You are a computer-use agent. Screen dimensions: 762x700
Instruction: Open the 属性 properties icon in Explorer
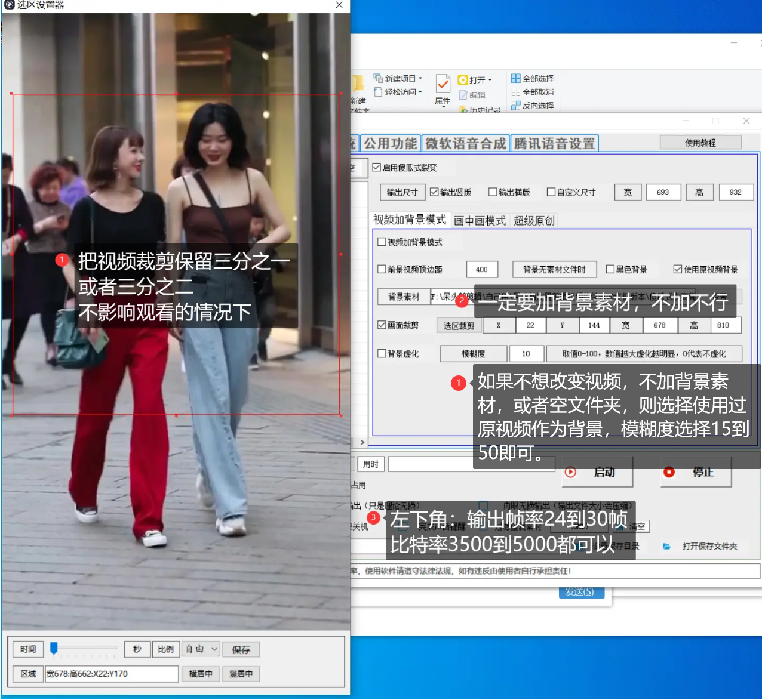pyautogui.click(x=443, y=84)
